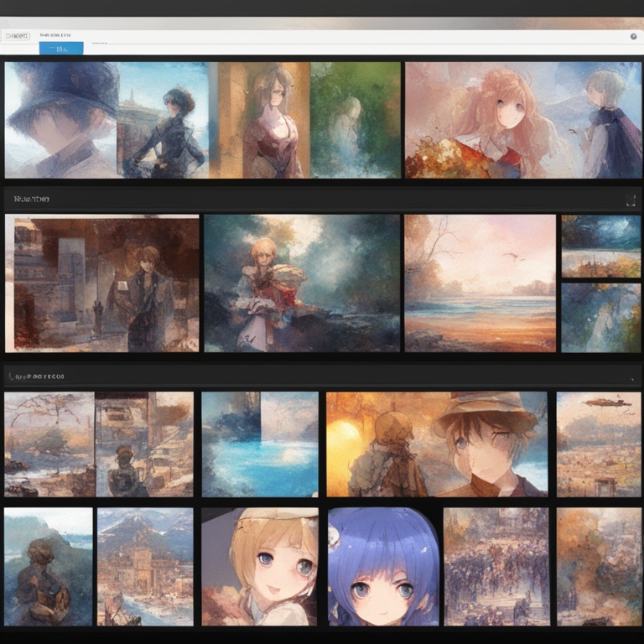Image resolution: width=644 pixels, height=644 pixels.
Task: Expand the dropdown arrow on second section header
Action: click(630, 378)
